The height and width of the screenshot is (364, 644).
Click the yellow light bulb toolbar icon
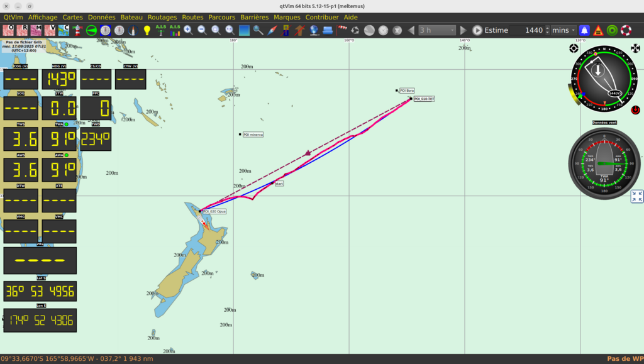tap(147, 30)
